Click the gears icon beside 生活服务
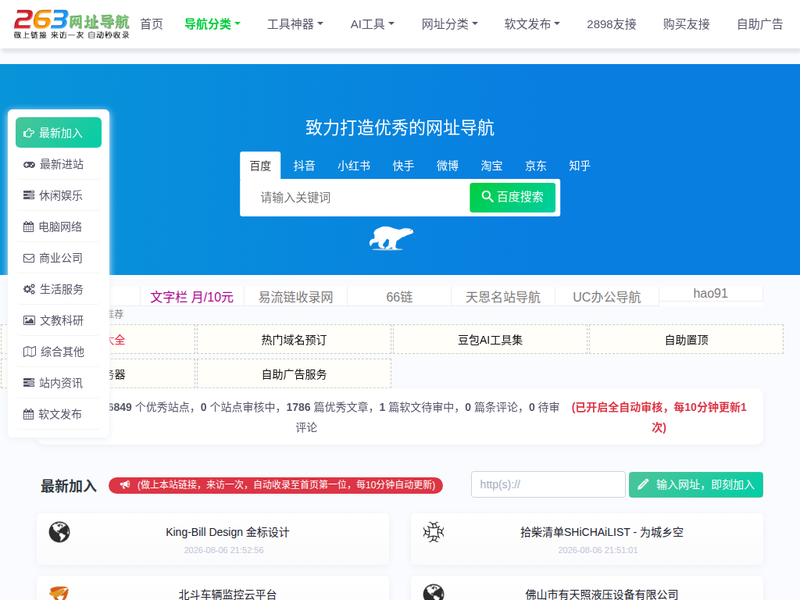 (29, 289)
